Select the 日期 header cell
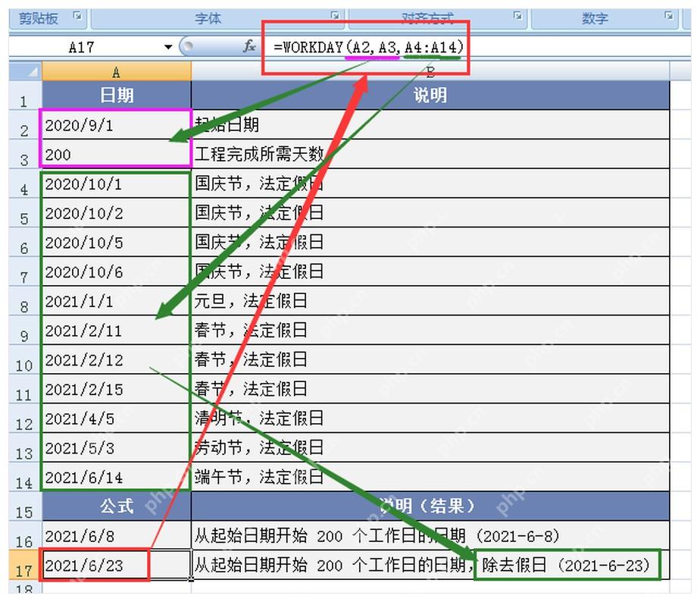 coord(117,96)
